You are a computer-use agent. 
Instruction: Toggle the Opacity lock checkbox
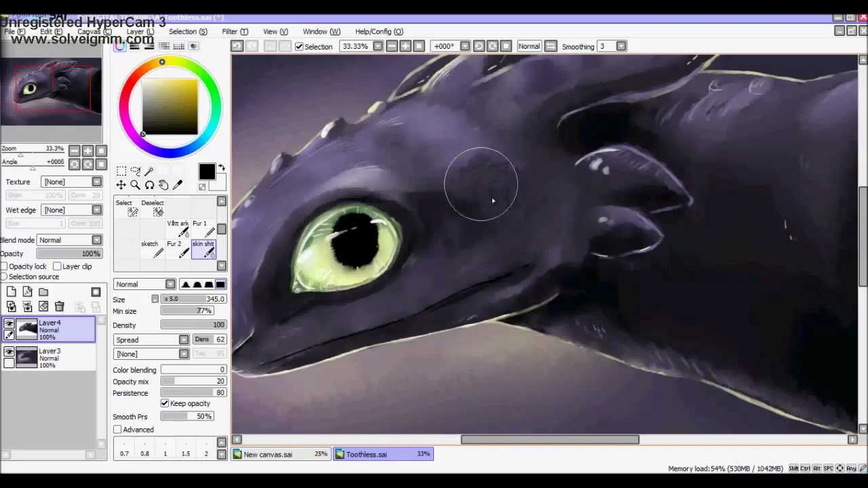[x=5, y=266]
